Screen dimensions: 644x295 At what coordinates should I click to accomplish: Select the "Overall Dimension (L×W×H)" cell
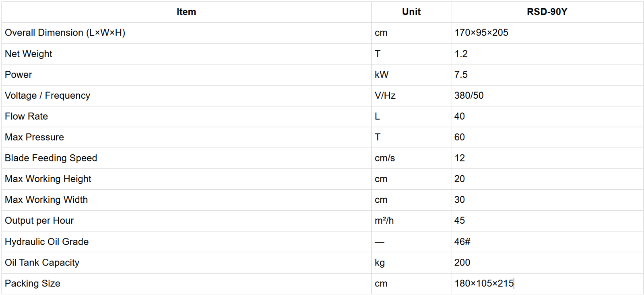click(x=65, y=33)
